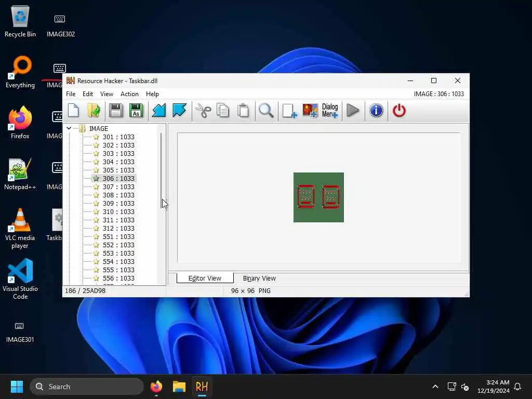Select resource 551 : 1033
The width and height of the screenshot is (532, 399).
click(x=118, y=237)
